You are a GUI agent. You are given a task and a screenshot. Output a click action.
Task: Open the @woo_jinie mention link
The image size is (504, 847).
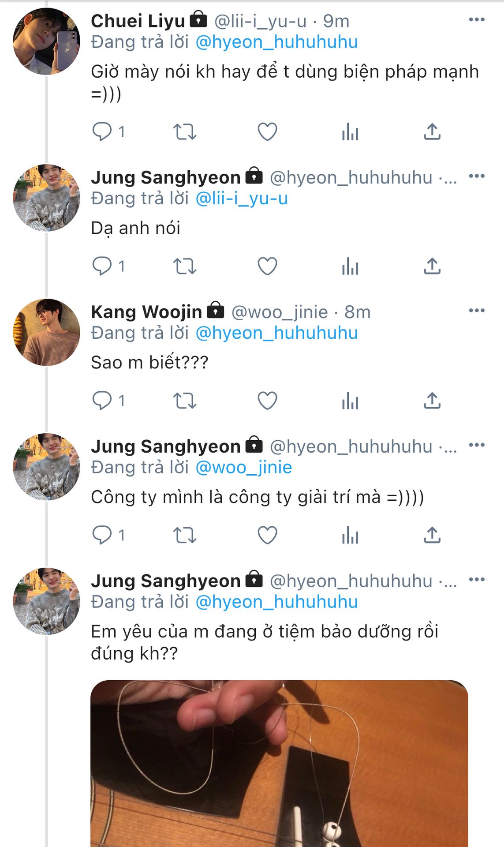pyautogui.click(x=243, y=468)
